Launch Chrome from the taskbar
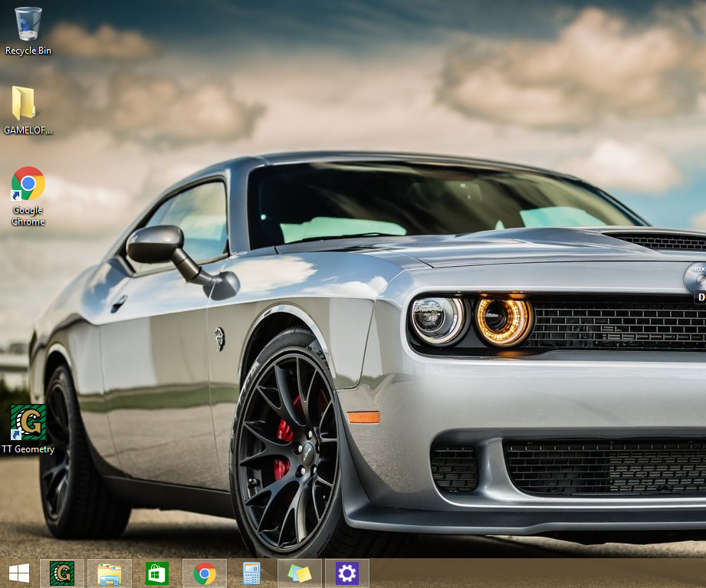 pyautogui.click(x=204, y=573)
